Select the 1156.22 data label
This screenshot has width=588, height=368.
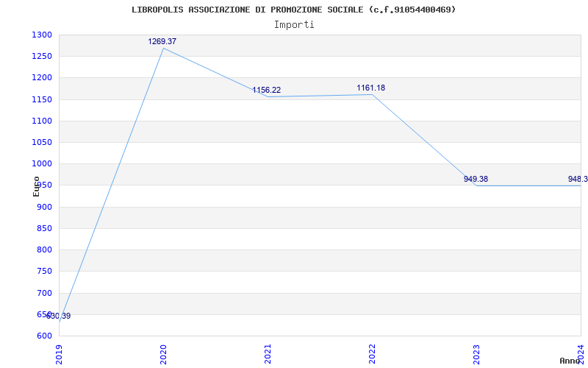(x=266, y=90)
